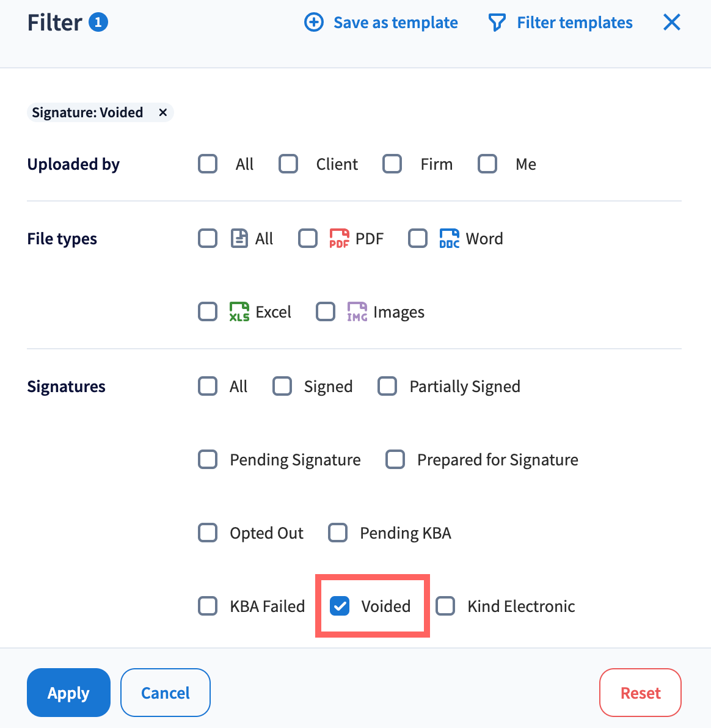711x728 pixels.
Task: Click the plus icon beside Save as template
Action: point(314,23)
